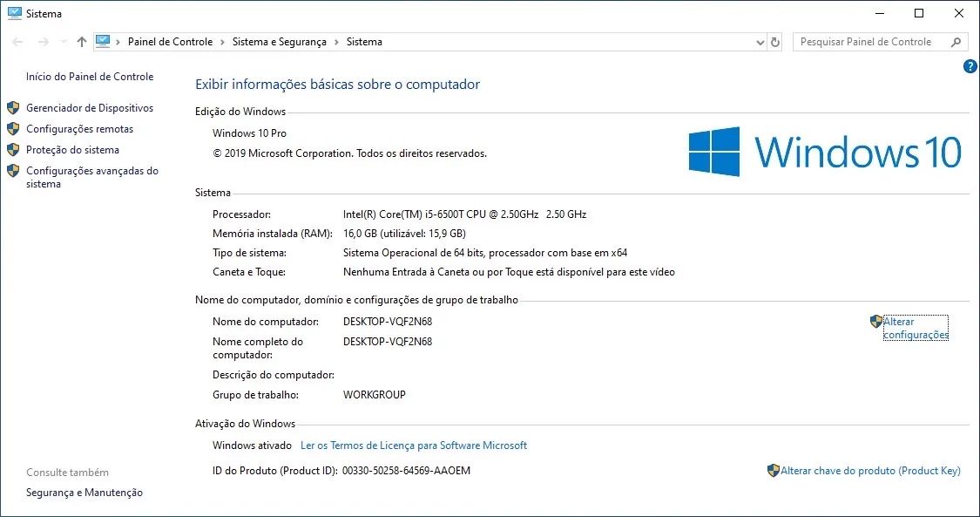Open Ler os Termos de Licença para Software Microsoft
Viewport: 980px width, 517px height.
(414, 446)
